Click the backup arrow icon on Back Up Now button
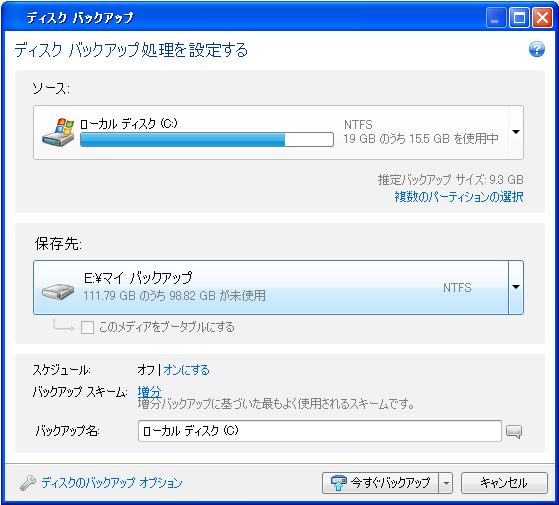The image size is (559, 505). pyautogui.click(x=338, y=483)
